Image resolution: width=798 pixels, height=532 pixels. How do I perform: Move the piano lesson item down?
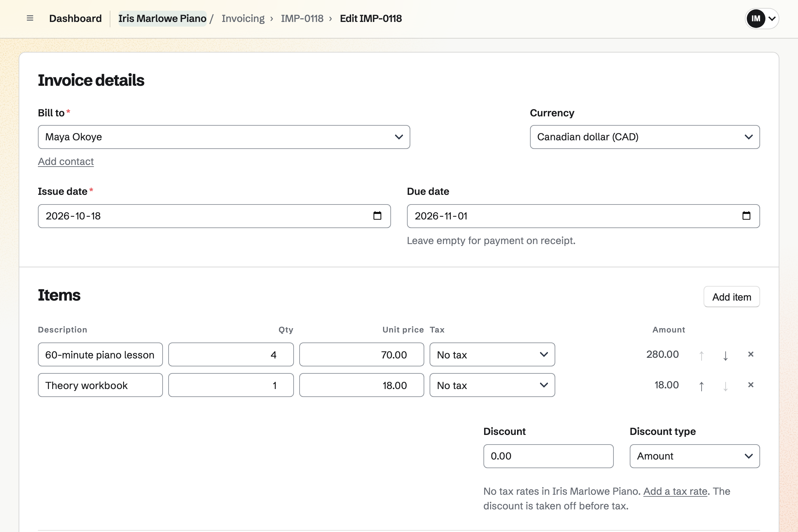click(x=726, y=355)
